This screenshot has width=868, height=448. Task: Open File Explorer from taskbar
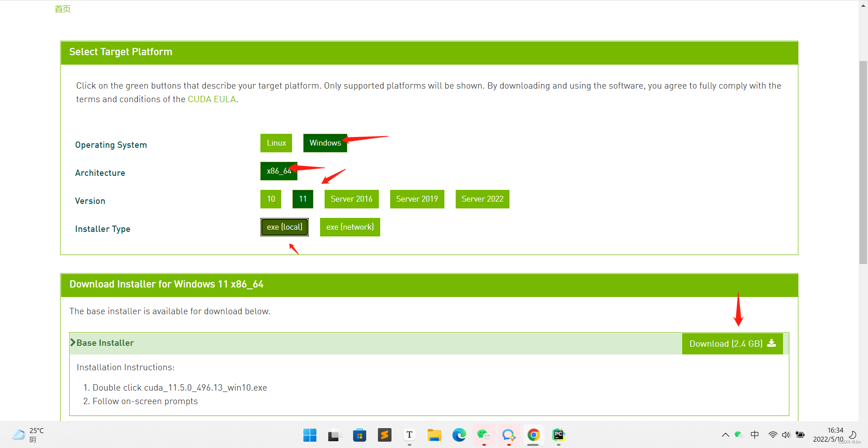click(434, 435)
